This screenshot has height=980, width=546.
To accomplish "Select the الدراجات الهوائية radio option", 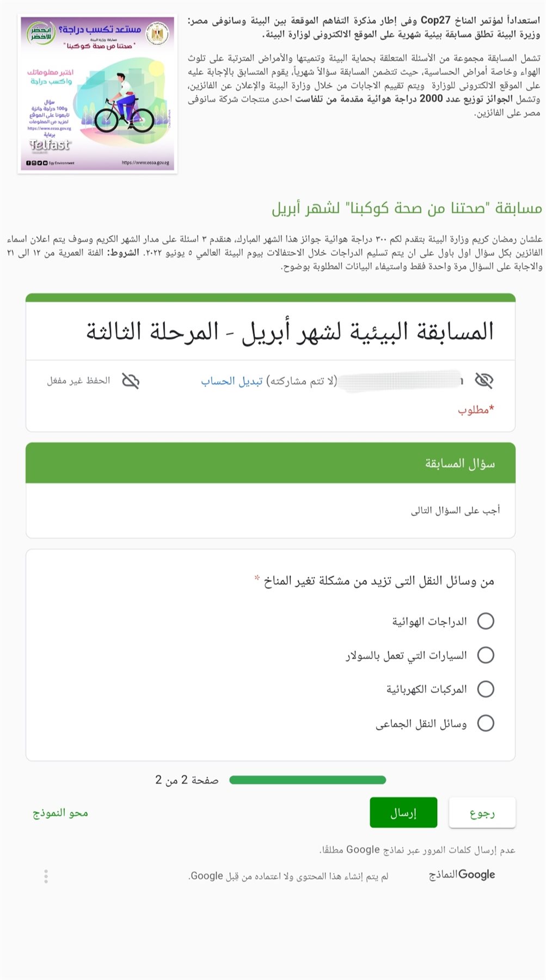I will pos(485,621).
